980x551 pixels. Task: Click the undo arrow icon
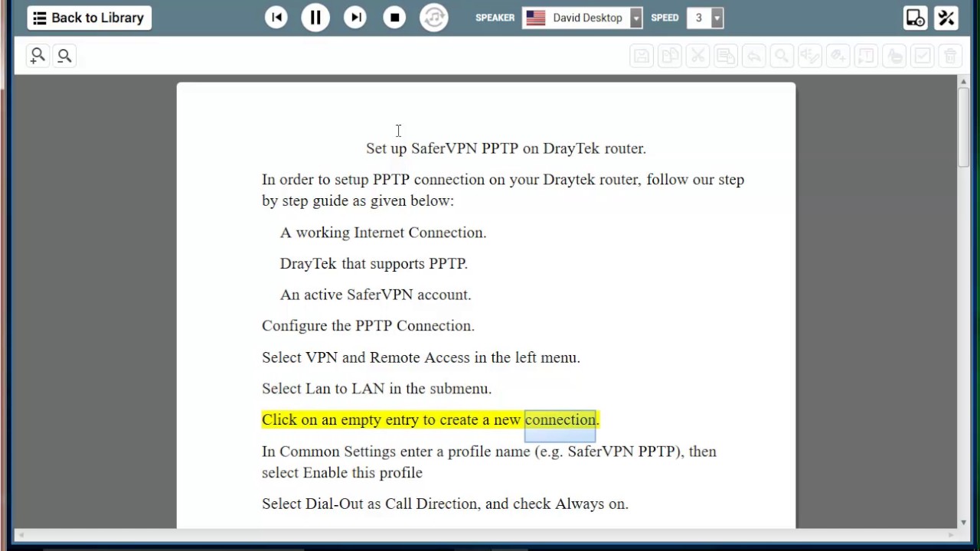tap(754, 56)
